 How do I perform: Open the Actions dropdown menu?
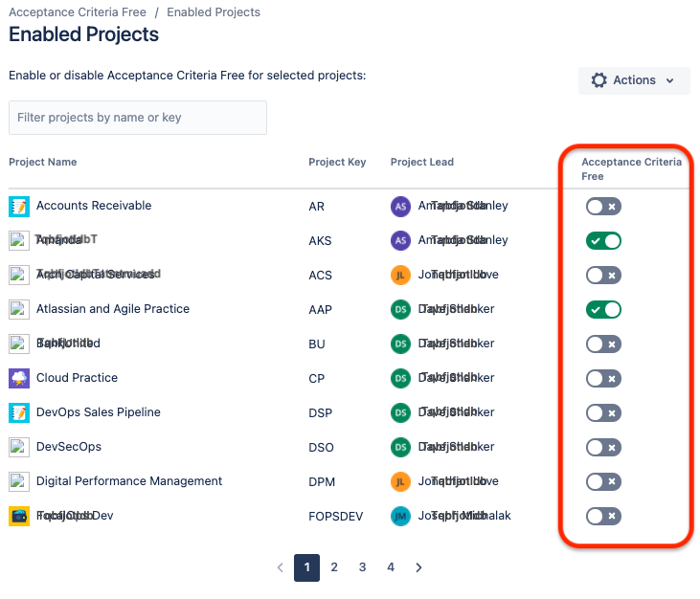634,80
